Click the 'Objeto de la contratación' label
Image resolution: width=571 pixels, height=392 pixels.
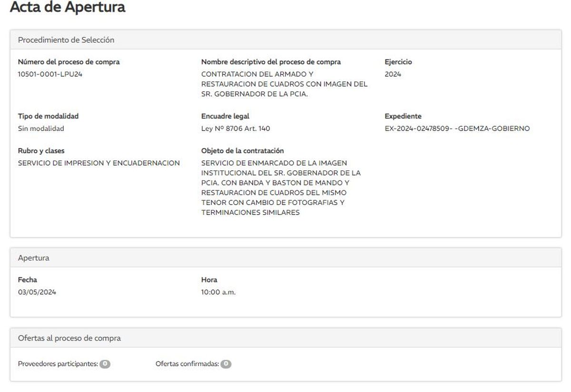[x=243, y=151]
